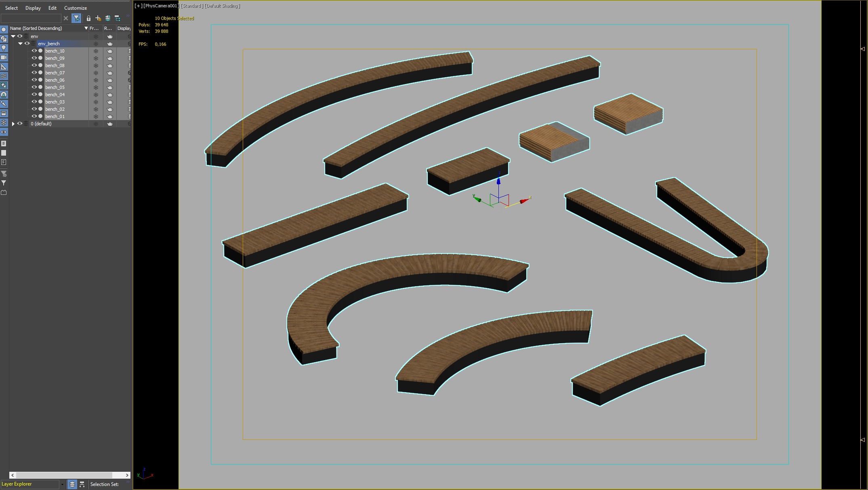
Task: Toggle display bones filter icon
Action: [4, 104]
